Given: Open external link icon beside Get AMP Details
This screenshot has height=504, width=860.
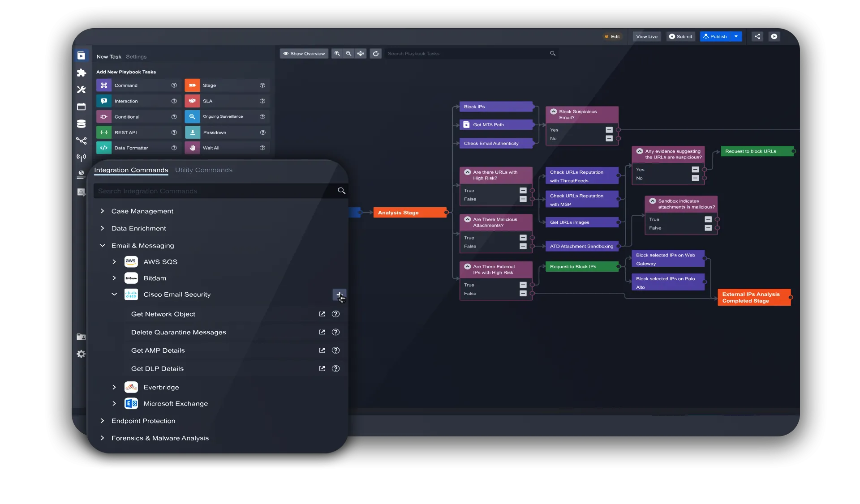Looking at the screenshot, I should click(x=322, y=350).
